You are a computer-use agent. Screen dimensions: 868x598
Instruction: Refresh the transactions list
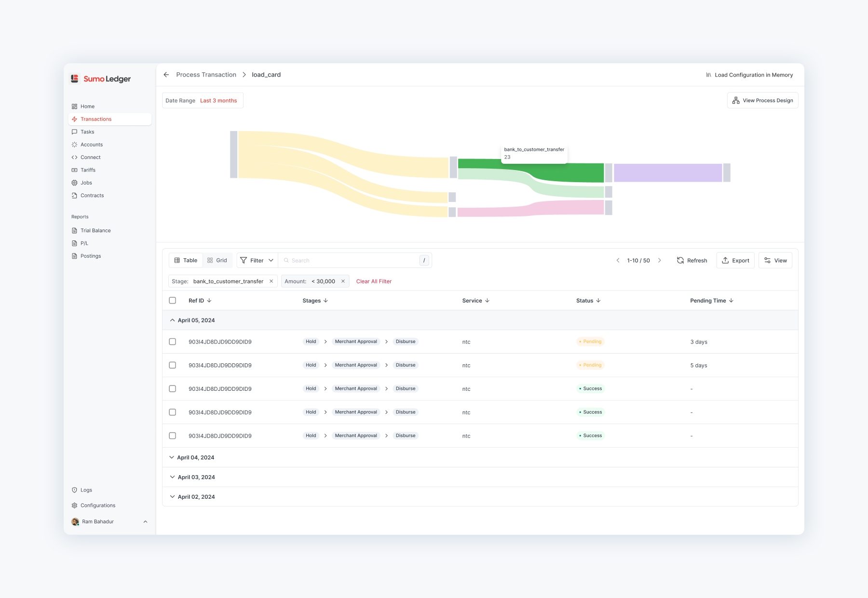pyautogui.click(x=692, y=261)
